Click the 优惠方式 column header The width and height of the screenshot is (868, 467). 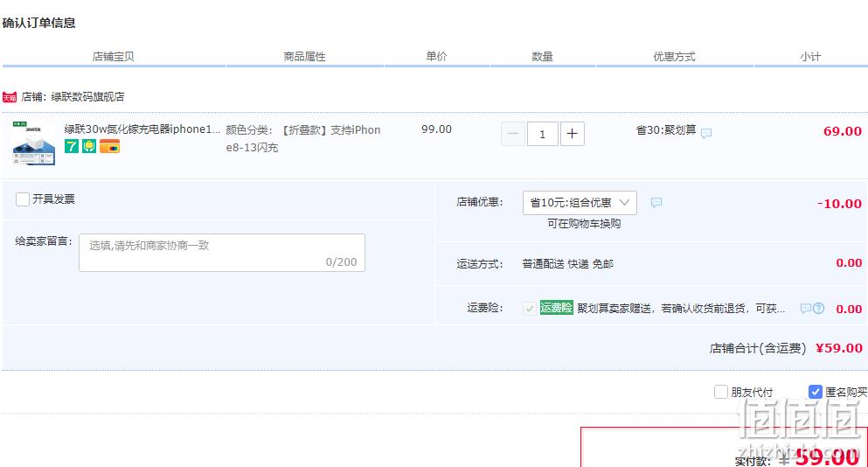point(674,57)
